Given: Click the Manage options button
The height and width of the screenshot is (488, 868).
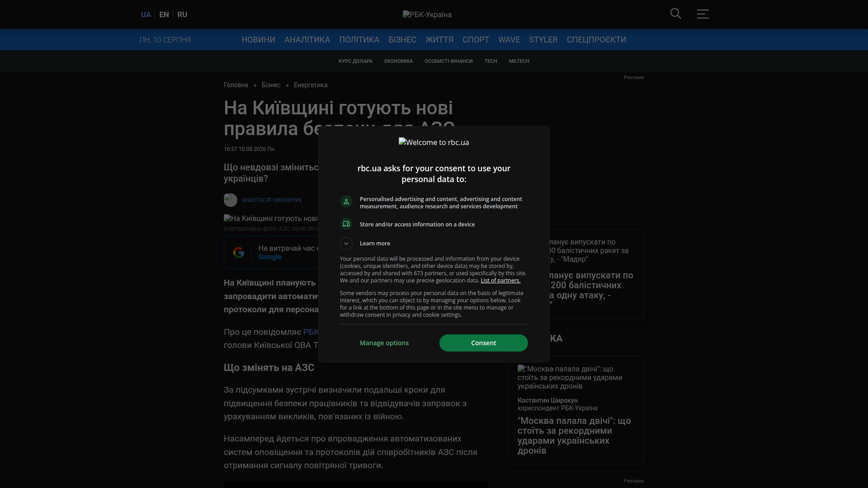Looking at the screenshot, I should point(384,343).
